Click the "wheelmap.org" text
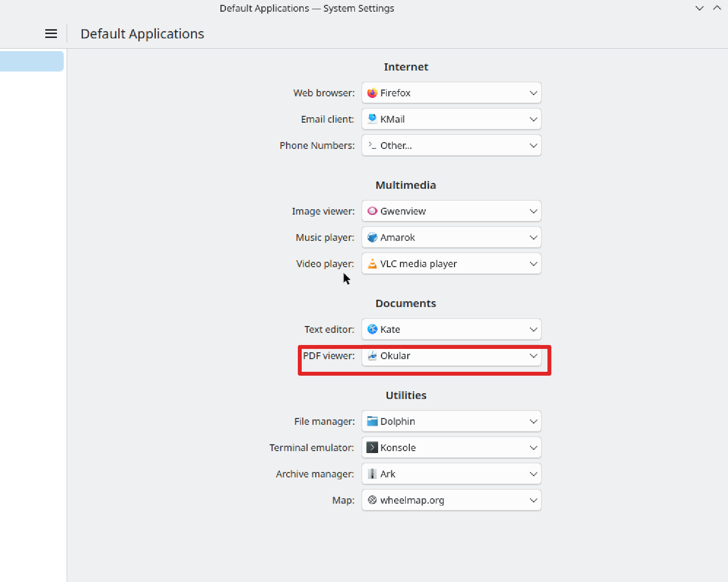This screenshot has height=582, width=728. point(412,500)
